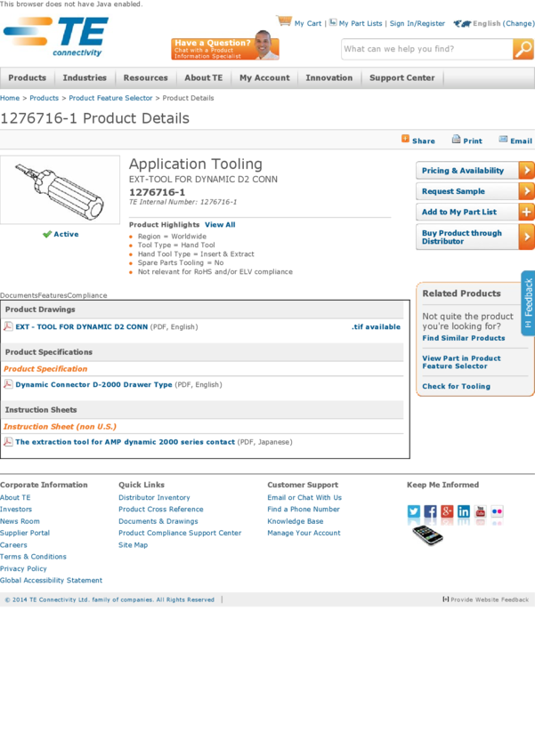
Task: Open the Support Center menu
Action: tap(401, 78)
